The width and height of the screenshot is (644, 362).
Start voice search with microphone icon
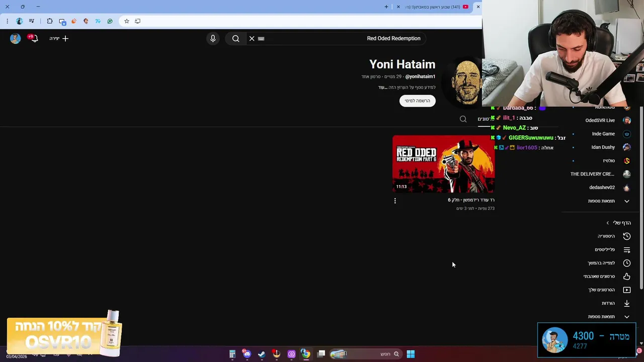[213, 38]
